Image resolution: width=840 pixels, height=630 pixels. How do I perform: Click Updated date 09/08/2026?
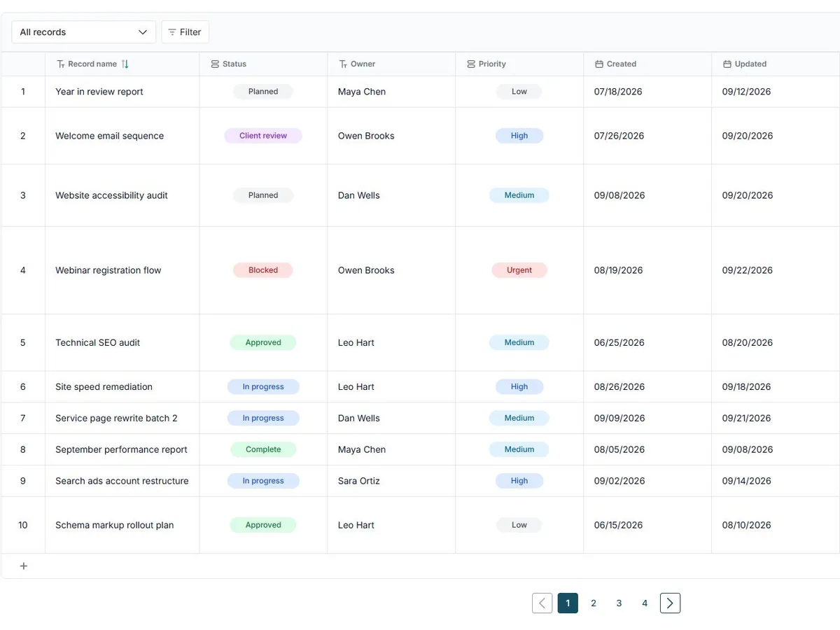tap(748, 449)
